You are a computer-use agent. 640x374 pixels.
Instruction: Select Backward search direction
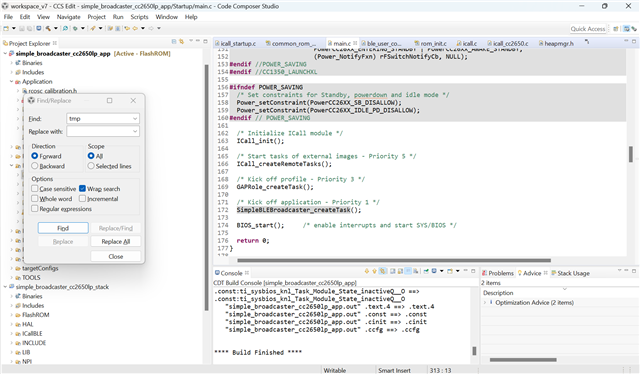pyautogui.click(x=35, y=166)
